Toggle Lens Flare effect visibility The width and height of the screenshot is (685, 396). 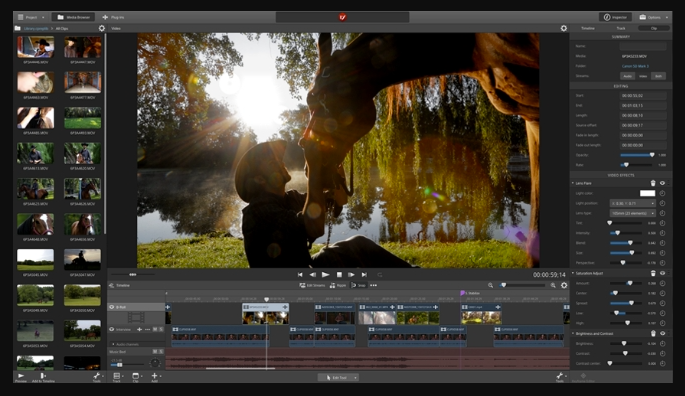click(662, 183)
